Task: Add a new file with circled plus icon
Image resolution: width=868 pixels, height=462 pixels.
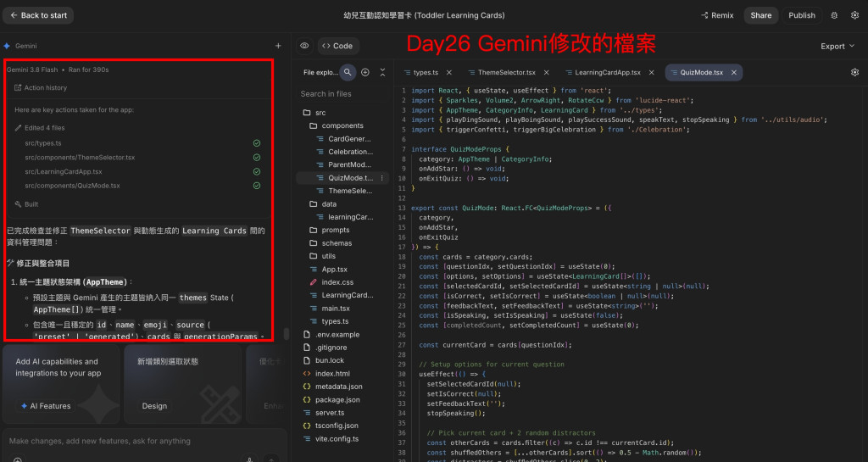Action: (365, 73)
